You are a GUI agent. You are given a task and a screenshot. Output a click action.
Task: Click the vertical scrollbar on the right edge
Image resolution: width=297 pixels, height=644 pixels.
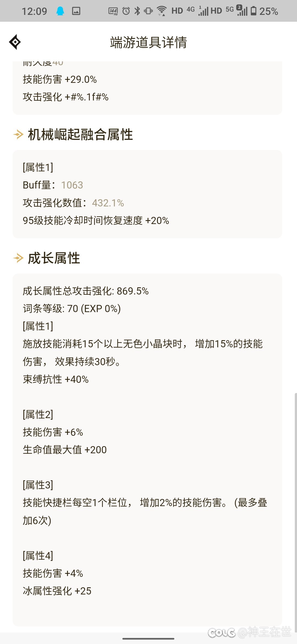[296, 512]
